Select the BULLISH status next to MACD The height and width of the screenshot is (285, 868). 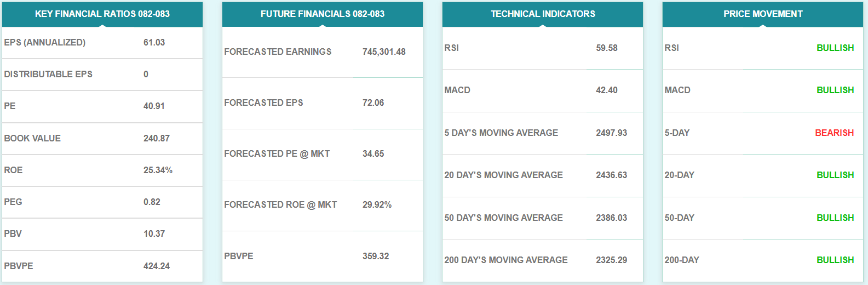tap(835, 90)
